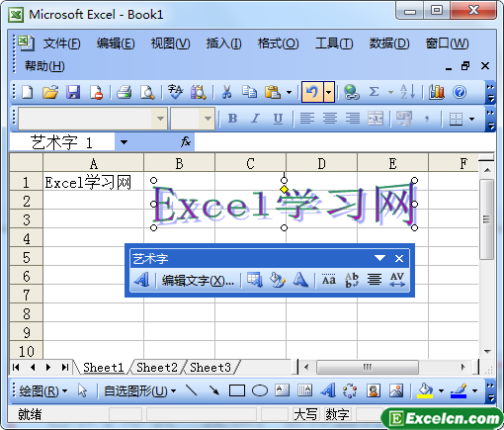The image size is (504, 430).
Task: Insert WordArt from the WordArt toolbar
Action: [x=142, y=280]
